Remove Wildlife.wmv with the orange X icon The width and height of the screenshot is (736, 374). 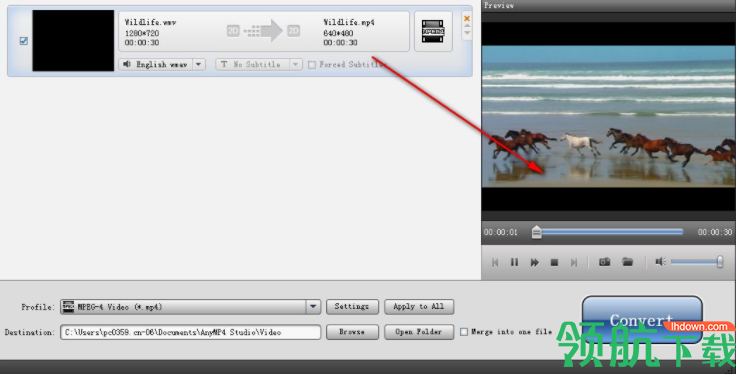click(x=467, y=19)
